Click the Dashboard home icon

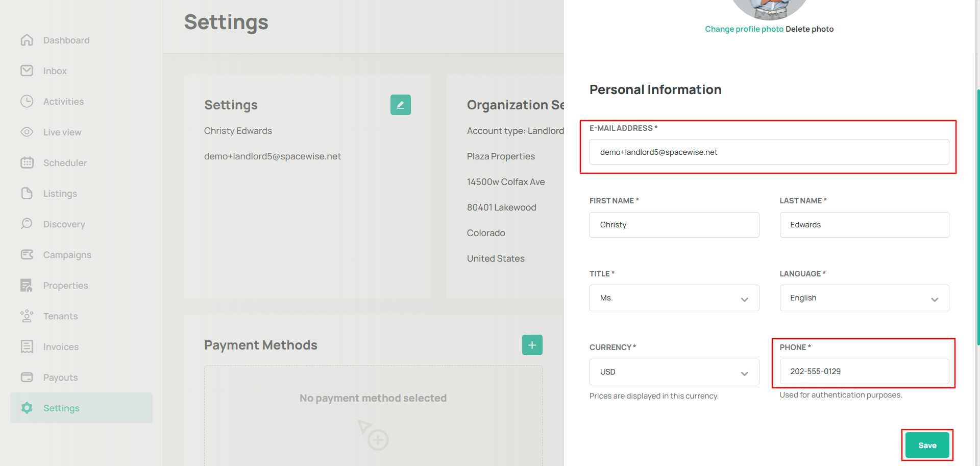27,40
